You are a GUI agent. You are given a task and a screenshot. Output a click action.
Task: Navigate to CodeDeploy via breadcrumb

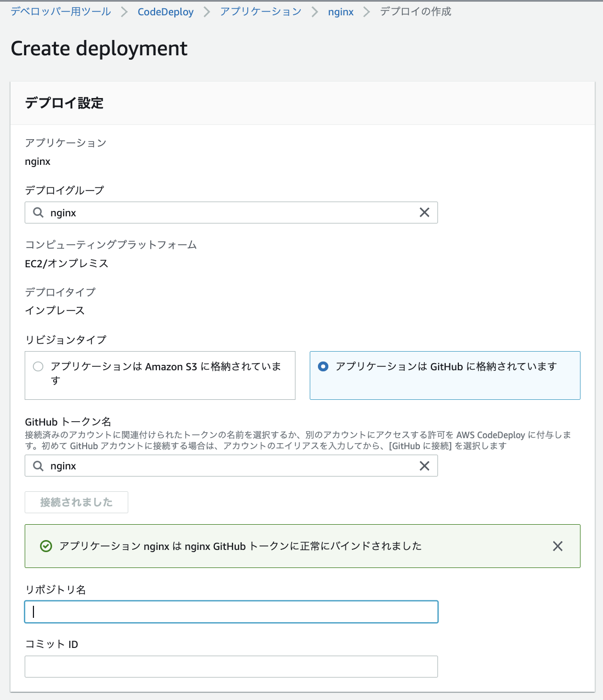(166, 11)
